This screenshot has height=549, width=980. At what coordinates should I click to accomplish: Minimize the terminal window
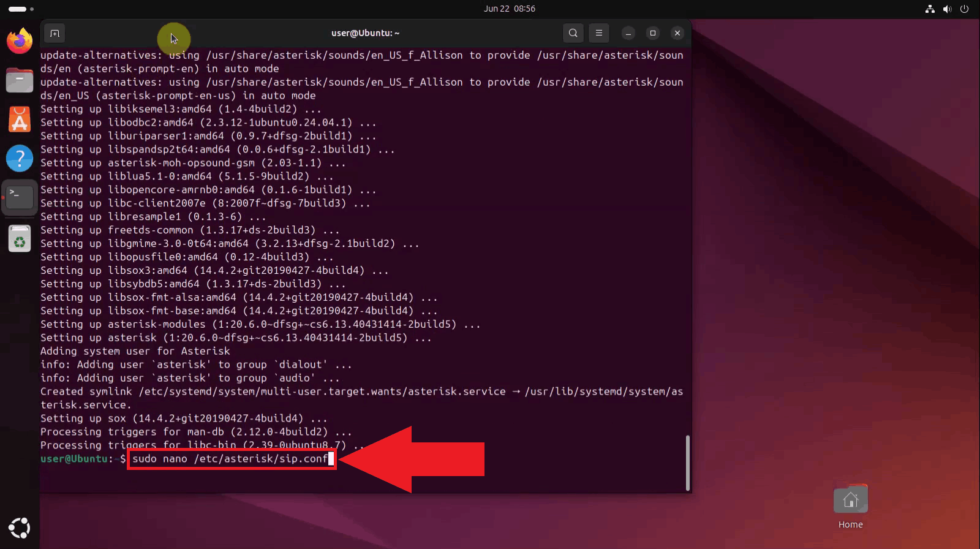628,33
